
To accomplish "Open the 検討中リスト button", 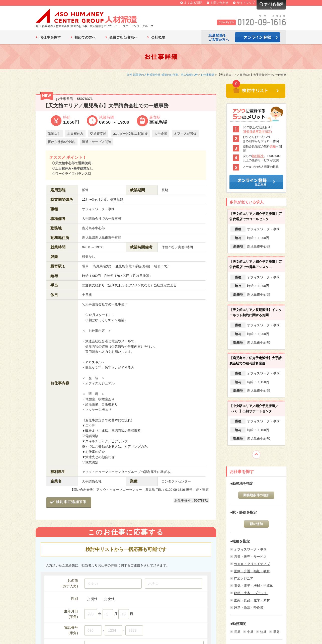I will [x=256, y=91].
